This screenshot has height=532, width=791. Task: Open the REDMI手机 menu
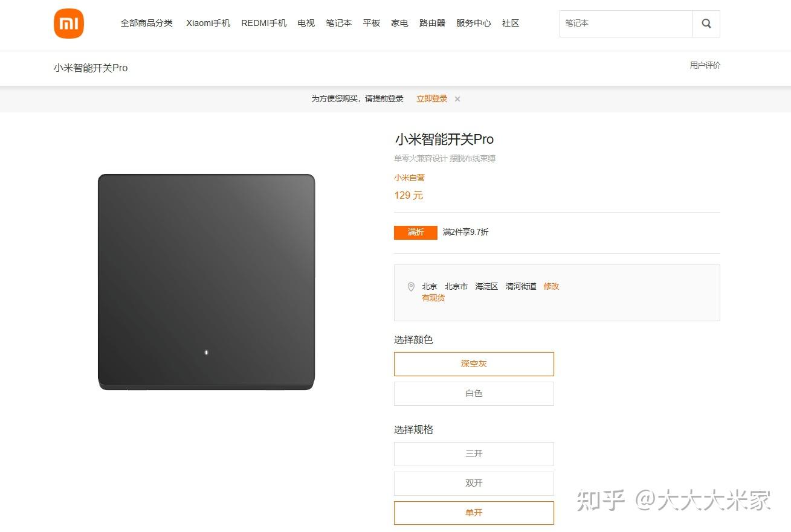click(264, 23)
